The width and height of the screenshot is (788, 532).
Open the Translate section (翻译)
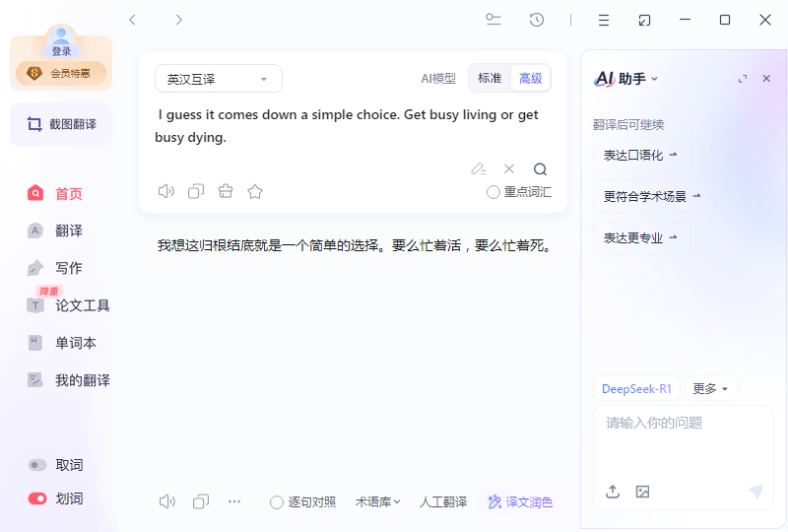[x=55, y=231]
